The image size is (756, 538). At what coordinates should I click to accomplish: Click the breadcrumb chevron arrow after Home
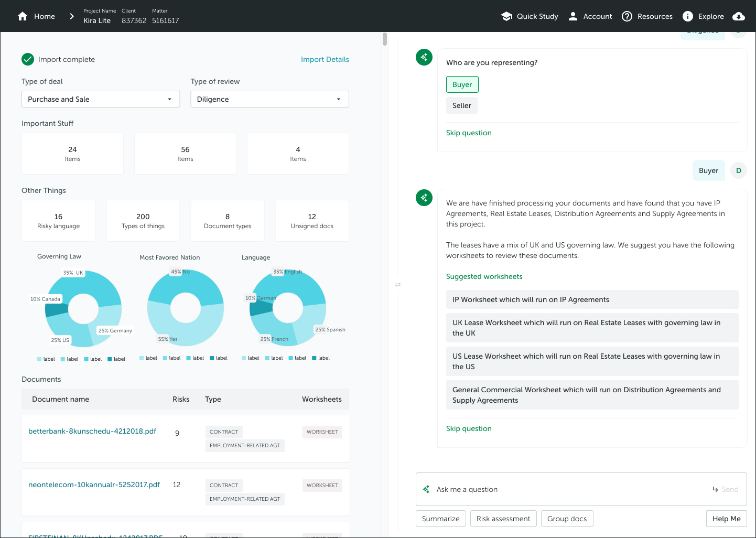72,16
